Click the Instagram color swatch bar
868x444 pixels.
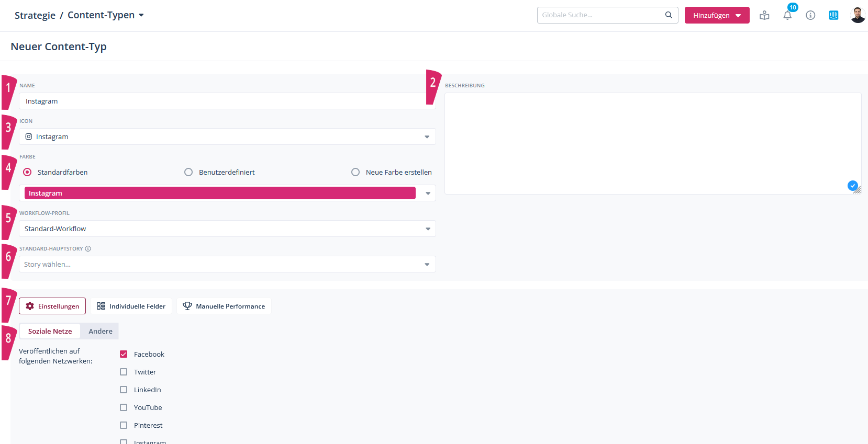click(x=220, y=193)
